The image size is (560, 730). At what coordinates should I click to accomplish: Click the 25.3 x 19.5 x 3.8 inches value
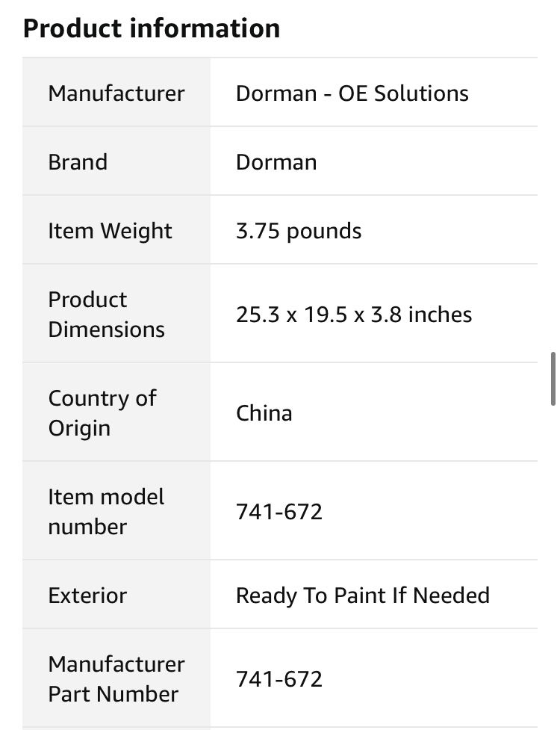354,315
